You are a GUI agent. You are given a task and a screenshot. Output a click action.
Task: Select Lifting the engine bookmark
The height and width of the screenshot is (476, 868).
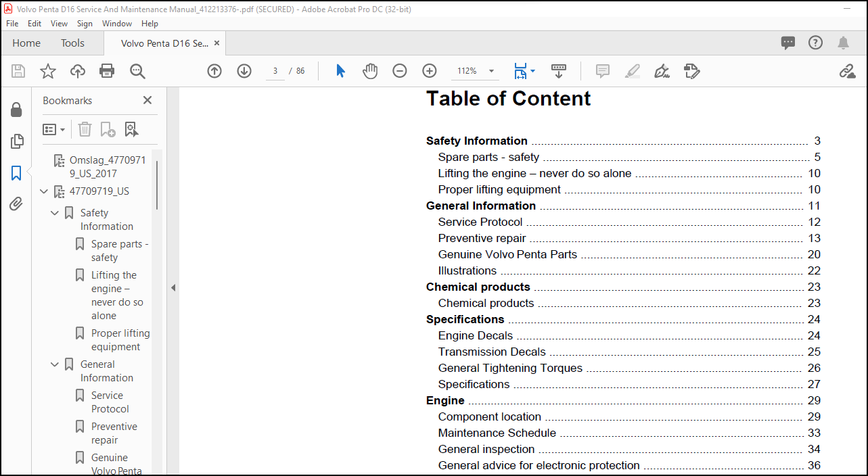point(117,295)
